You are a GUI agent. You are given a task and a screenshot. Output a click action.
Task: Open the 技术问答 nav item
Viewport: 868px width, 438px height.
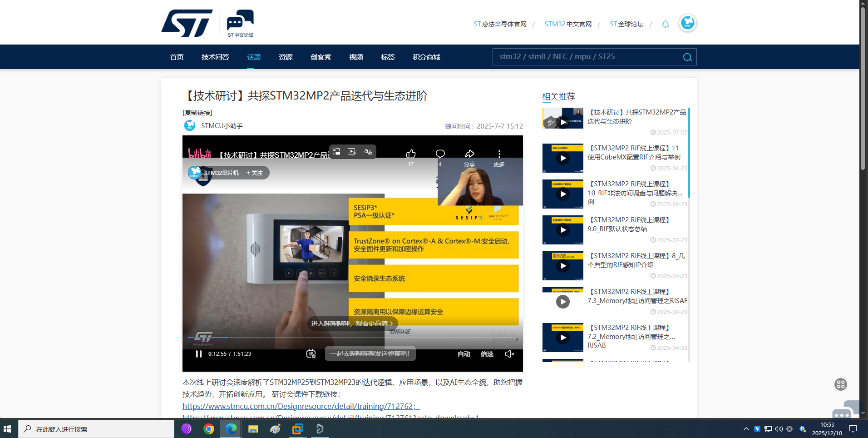click(215, 57)
